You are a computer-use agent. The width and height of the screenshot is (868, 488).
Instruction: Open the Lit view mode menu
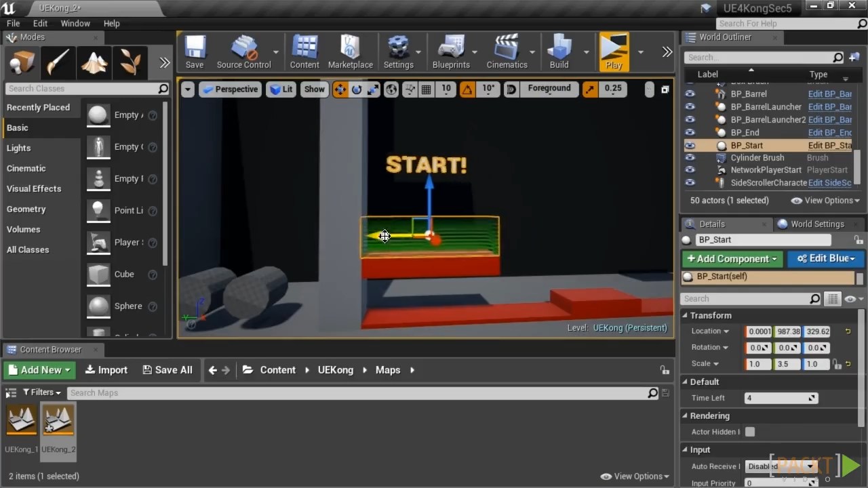point(281,89)
